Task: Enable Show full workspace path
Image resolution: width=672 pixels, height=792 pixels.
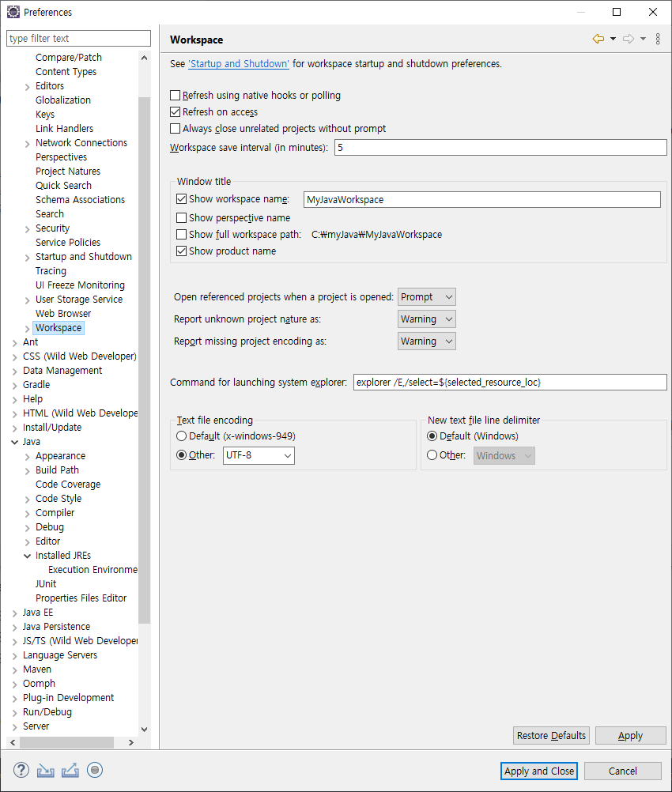Action: [x=181, y=235]
